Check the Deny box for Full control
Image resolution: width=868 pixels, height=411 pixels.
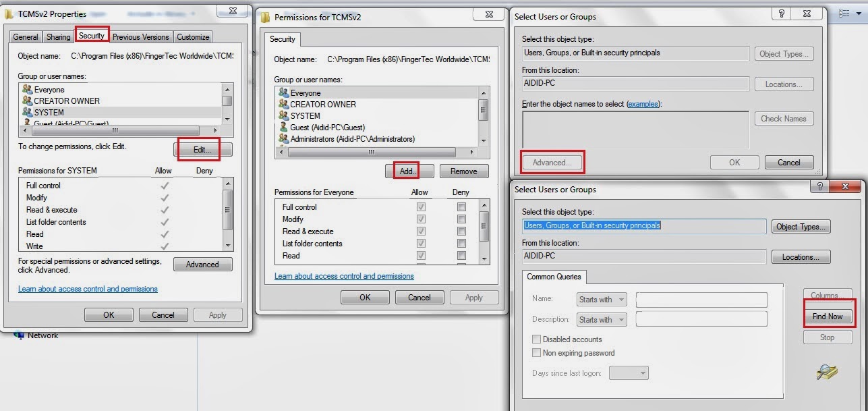tap(461, 207)
